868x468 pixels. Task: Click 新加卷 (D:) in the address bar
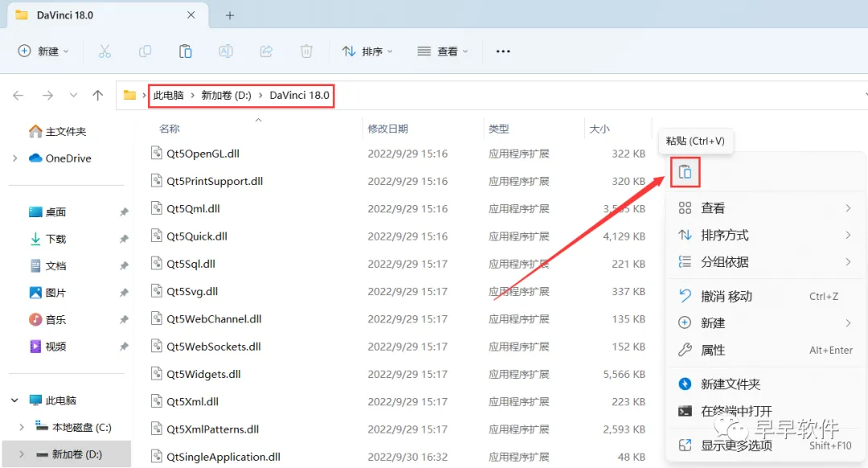coord(226,95)
